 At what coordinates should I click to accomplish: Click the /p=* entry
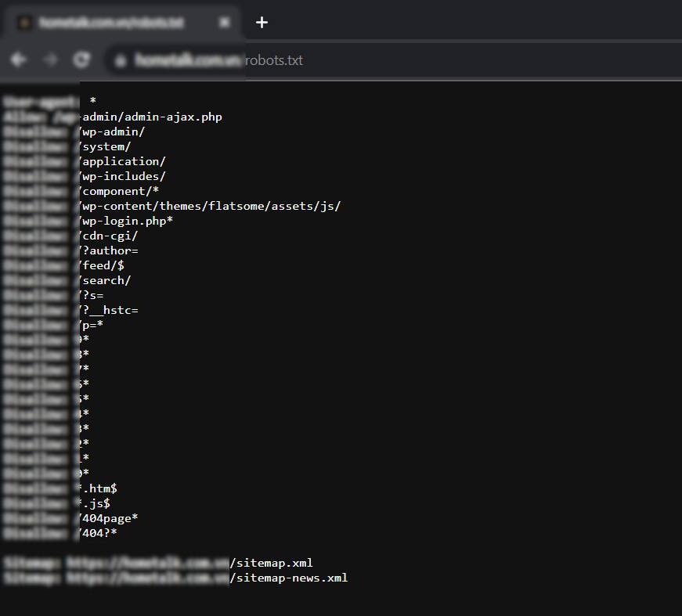(x=91, y=325)
